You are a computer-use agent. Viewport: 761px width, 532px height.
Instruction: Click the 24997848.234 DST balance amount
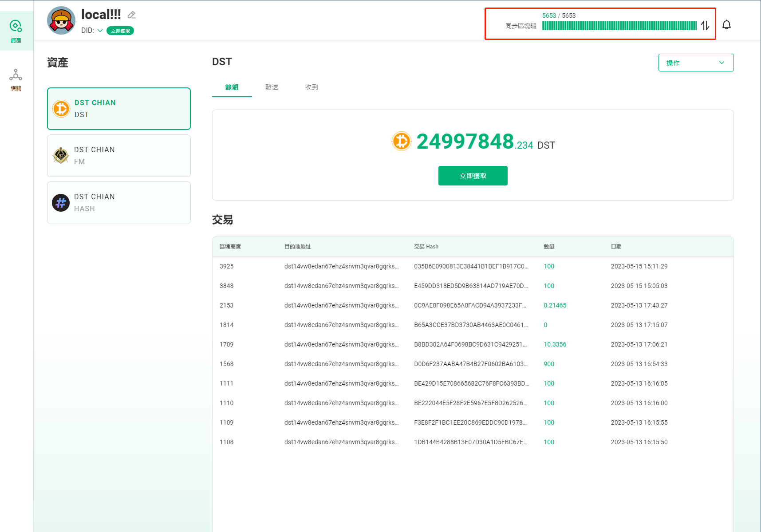[485, 142]
